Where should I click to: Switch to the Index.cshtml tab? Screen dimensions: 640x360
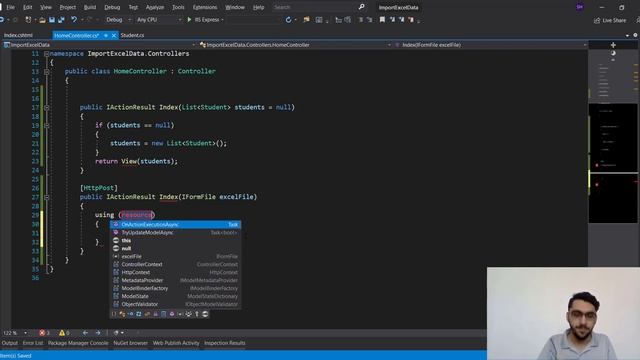(x=18, y=36)
